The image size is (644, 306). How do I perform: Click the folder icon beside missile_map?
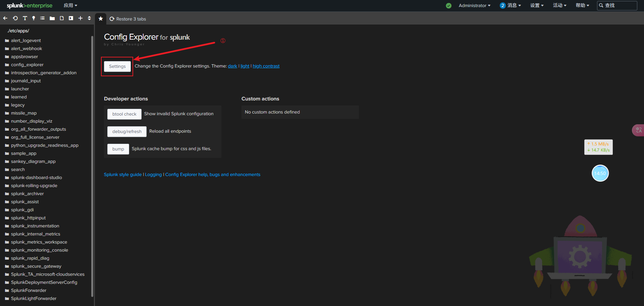[7, 113]
